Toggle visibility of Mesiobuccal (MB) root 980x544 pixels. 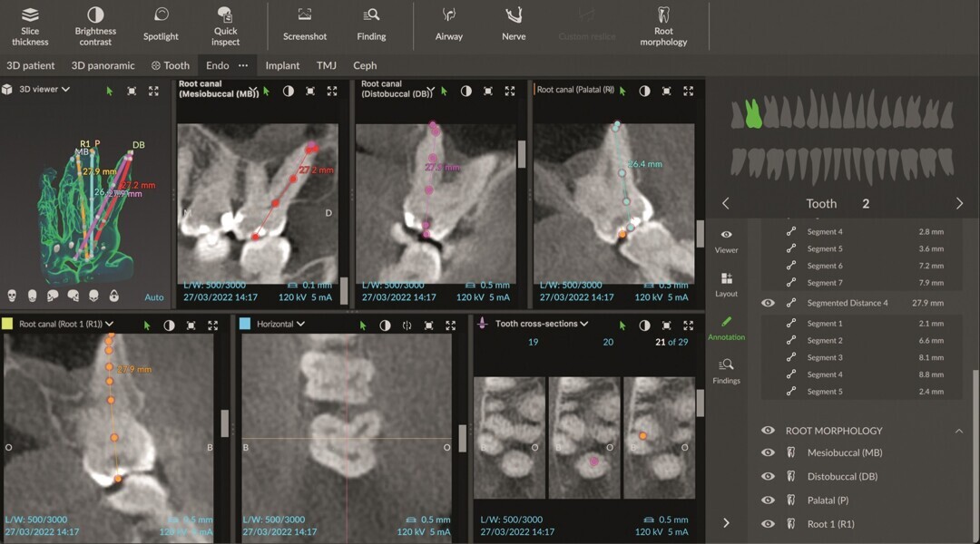[768, 452]
